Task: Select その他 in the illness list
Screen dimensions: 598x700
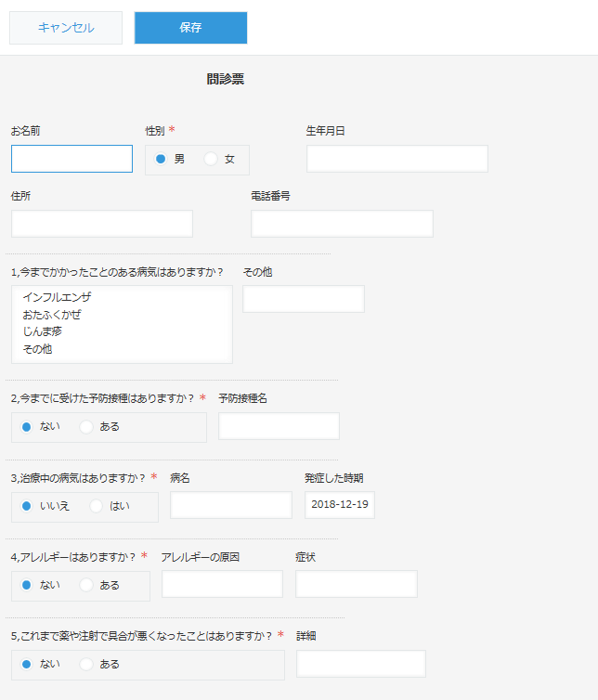Action: [x=37, y=349]
